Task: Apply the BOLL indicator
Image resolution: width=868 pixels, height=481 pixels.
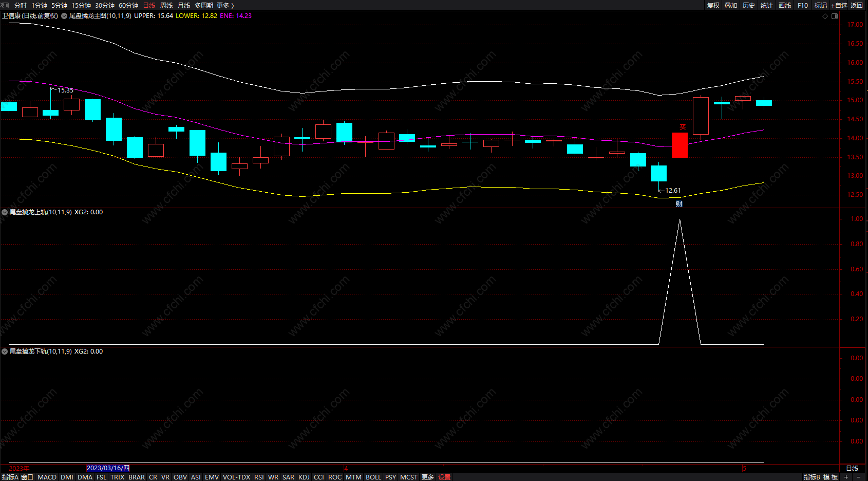Action: [x=373, y=477]
